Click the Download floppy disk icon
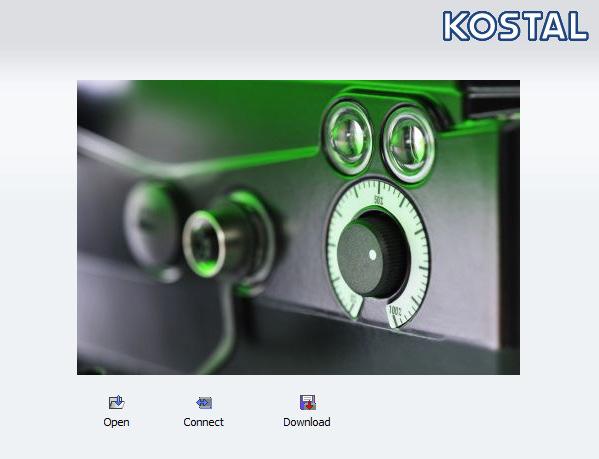Screen dimensions: 599x459 (308, 402)
